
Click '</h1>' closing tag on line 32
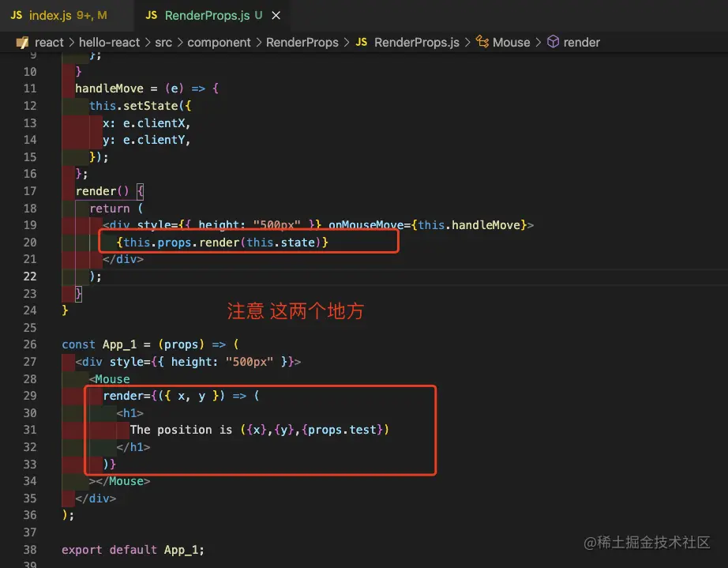pos(133,447)
